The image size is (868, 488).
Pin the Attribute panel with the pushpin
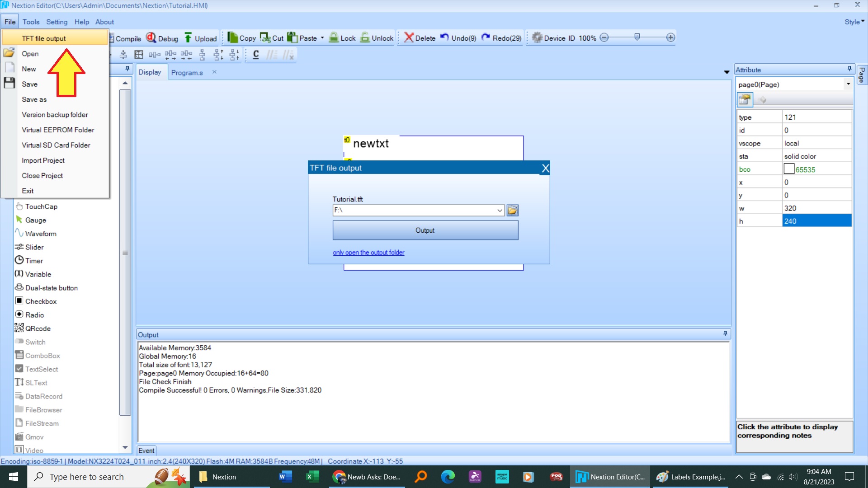tap(849, 69)
